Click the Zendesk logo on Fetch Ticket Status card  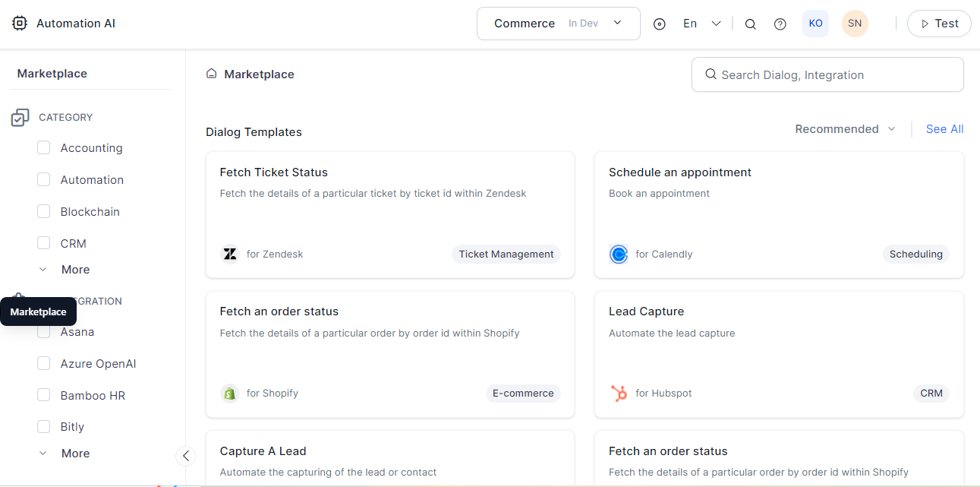point(229,254)
